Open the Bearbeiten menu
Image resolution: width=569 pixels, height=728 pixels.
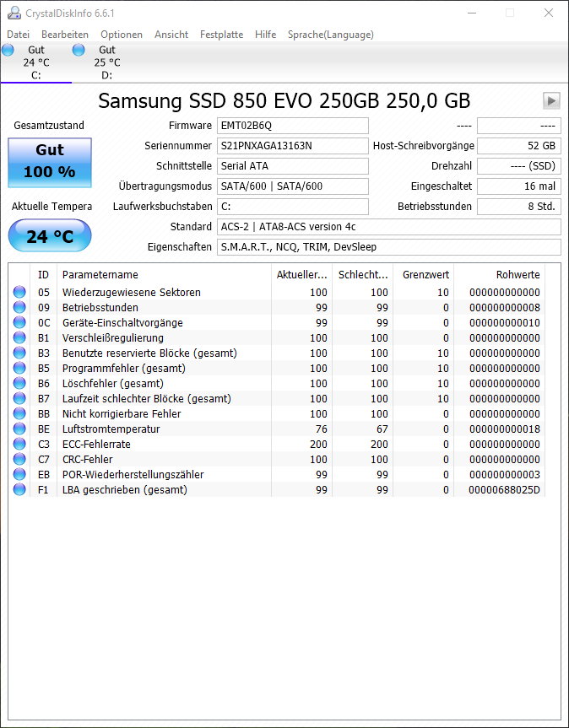coord(65,35)
